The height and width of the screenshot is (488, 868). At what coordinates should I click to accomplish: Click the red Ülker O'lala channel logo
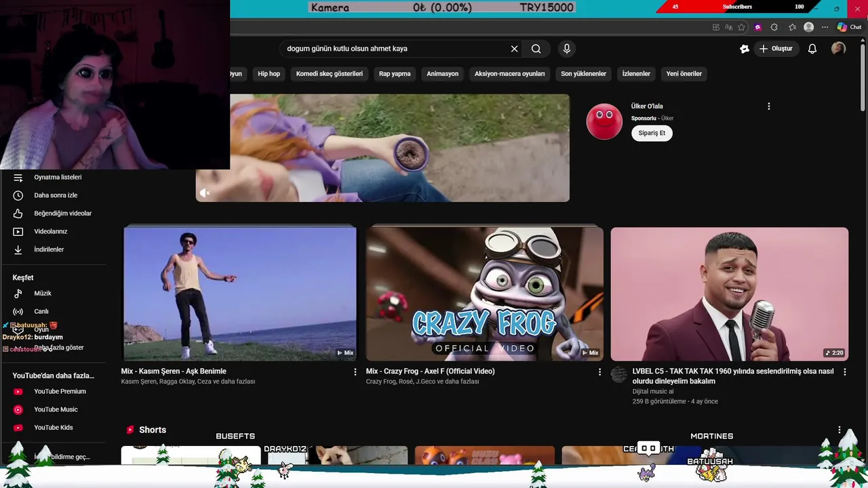tap(604, 122)
